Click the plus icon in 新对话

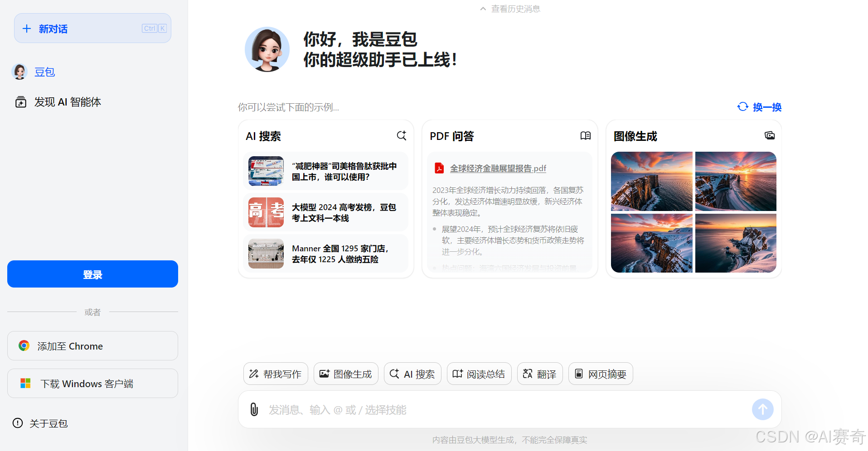coord(27,29)
